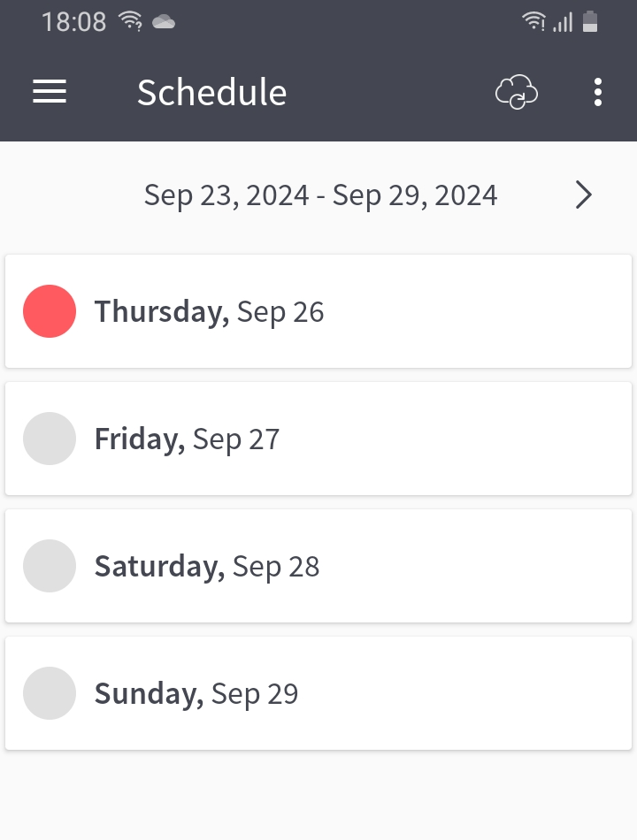Go to next week with right chevron
637x840 pixels.
[583, 195]
